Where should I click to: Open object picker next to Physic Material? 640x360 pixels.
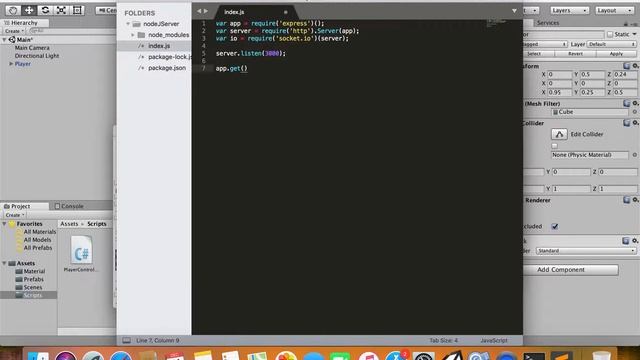pos(635,155)
